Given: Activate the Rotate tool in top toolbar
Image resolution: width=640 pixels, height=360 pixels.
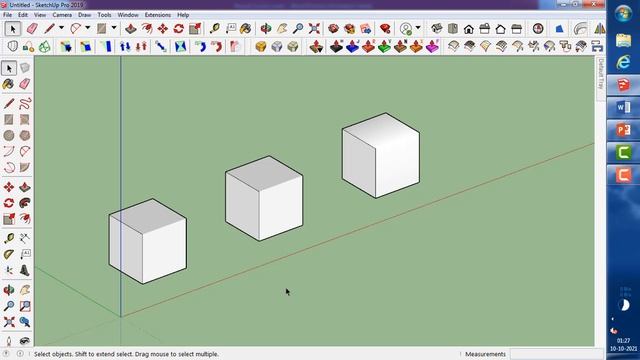Looking at the screenshot, I should 179,29.
